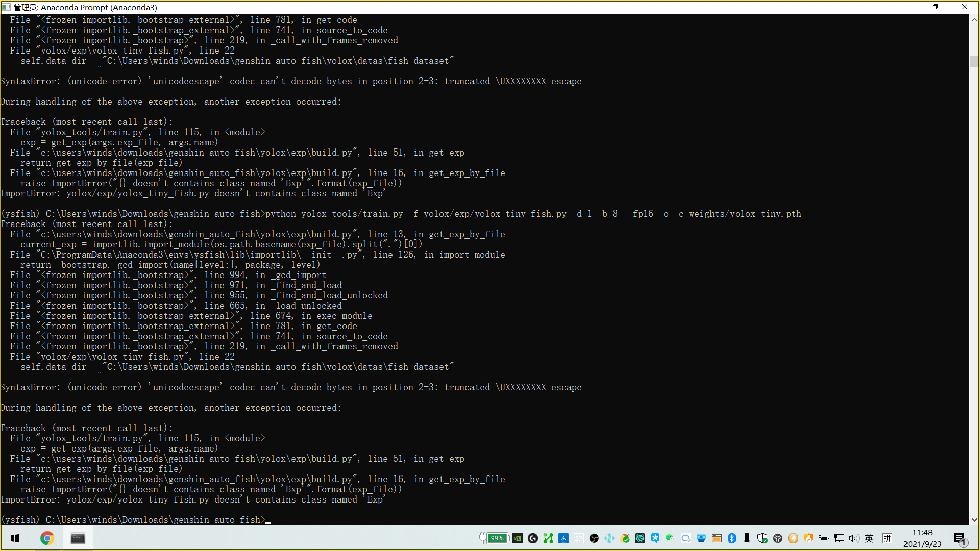Click the orange fruit tray icon with green check
Image resolution: width=980 pixels, height=551 pixels.
pyautogui.click(x=625, y=538)
